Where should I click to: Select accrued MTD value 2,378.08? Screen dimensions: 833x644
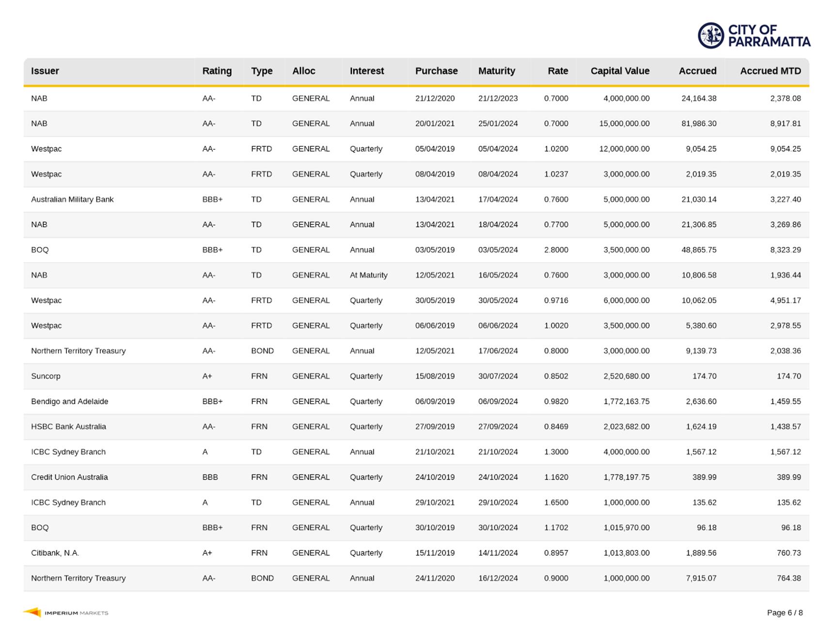pyautogui.click(x=786, y=98)
